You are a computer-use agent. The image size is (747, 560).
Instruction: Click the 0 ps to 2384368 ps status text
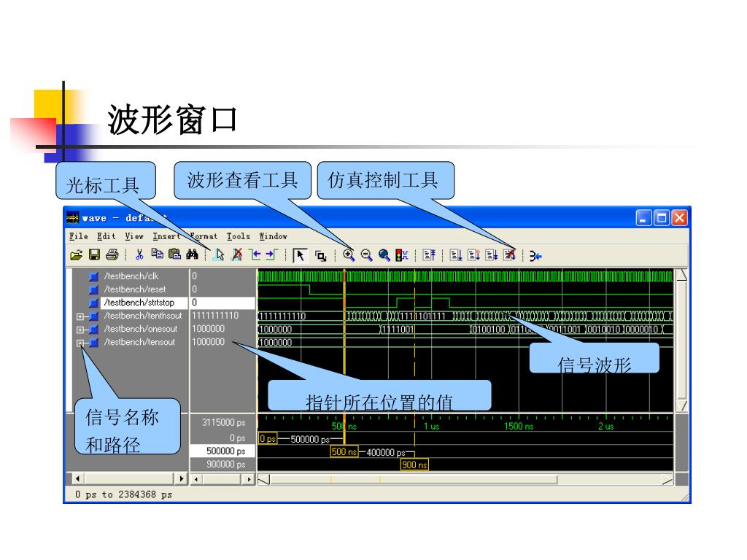(x=123, y=495)
